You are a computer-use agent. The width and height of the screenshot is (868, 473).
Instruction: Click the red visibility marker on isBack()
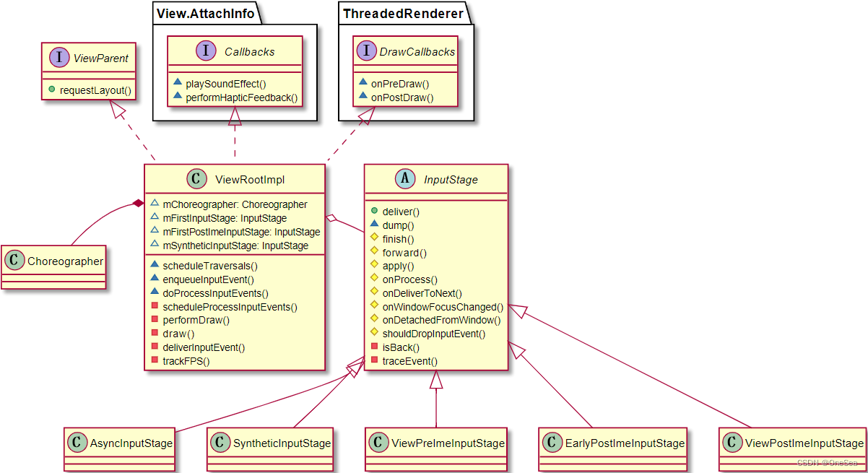374,347
